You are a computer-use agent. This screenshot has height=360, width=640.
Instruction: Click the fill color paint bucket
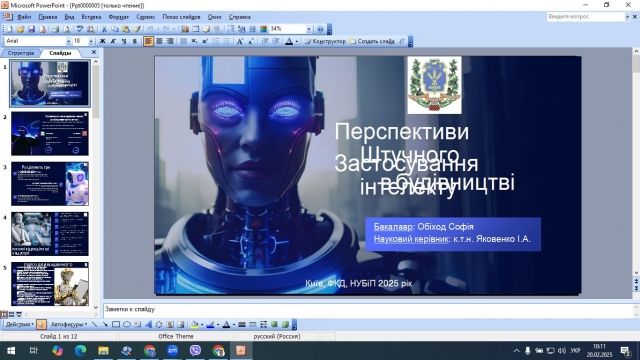pyautogui.click(x=195, y=324)
